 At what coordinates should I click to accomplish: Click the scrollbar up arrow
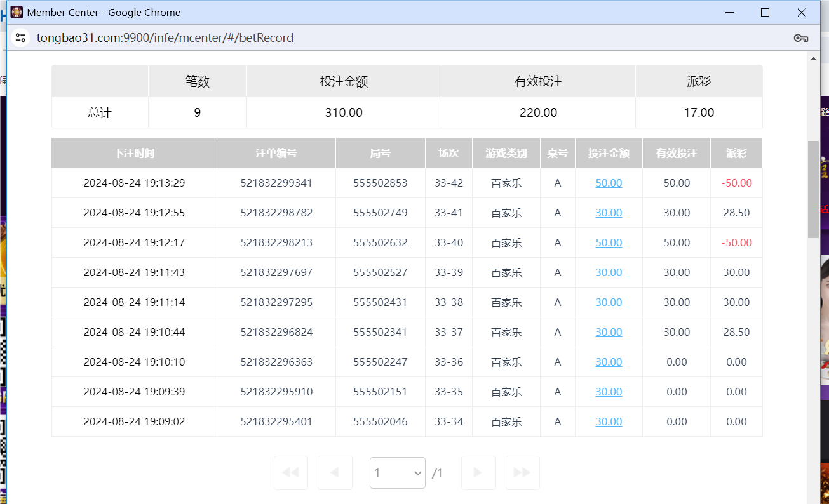pyautogui.click(x=813, y=58)
